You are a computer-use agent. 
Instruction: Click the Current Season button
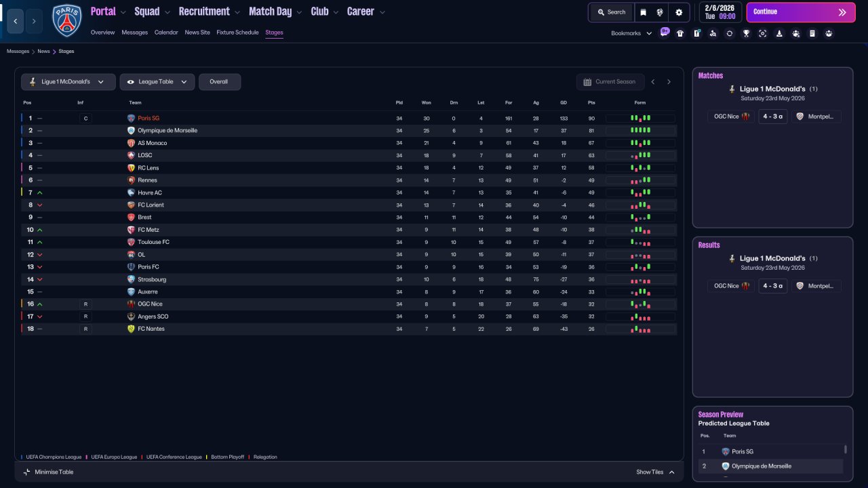click(609, 82)
